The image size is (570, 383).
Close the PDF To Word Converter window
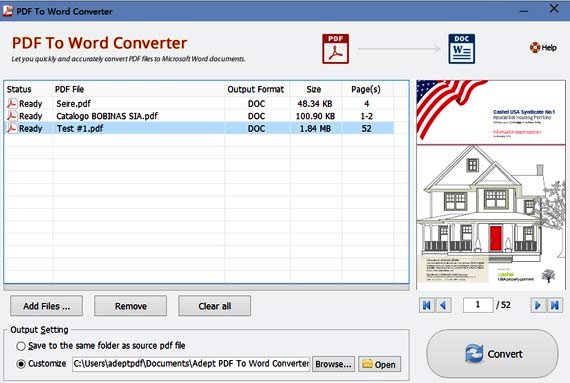[554, 8]
